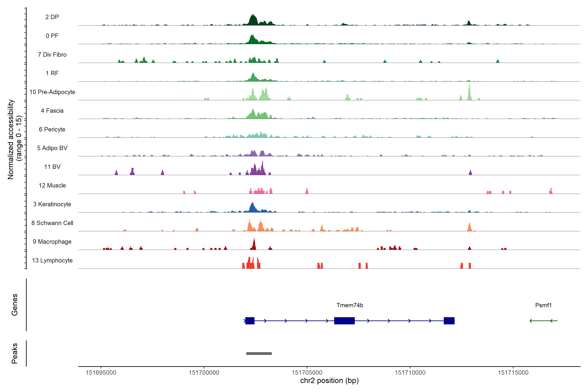Click the 151695000 axis tick label
Image resolution: width=588 pixels, height=392 pixels.
pos(101,373)
